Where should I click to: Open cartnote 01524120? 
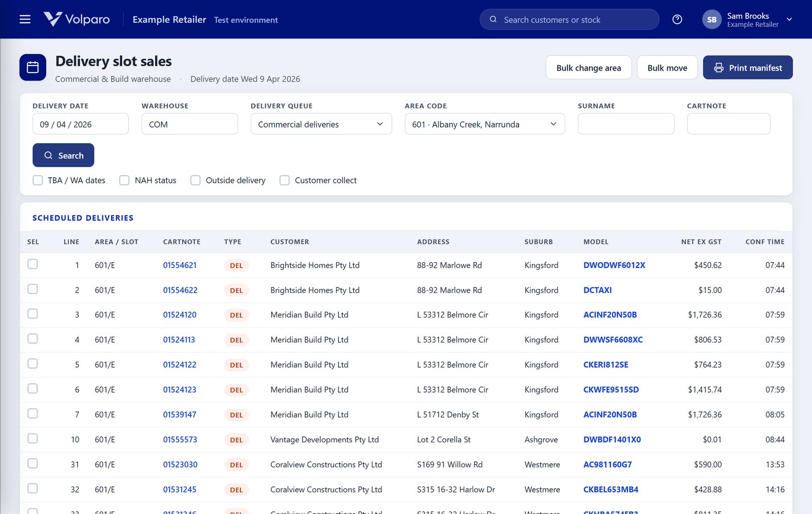coord(180,315)
